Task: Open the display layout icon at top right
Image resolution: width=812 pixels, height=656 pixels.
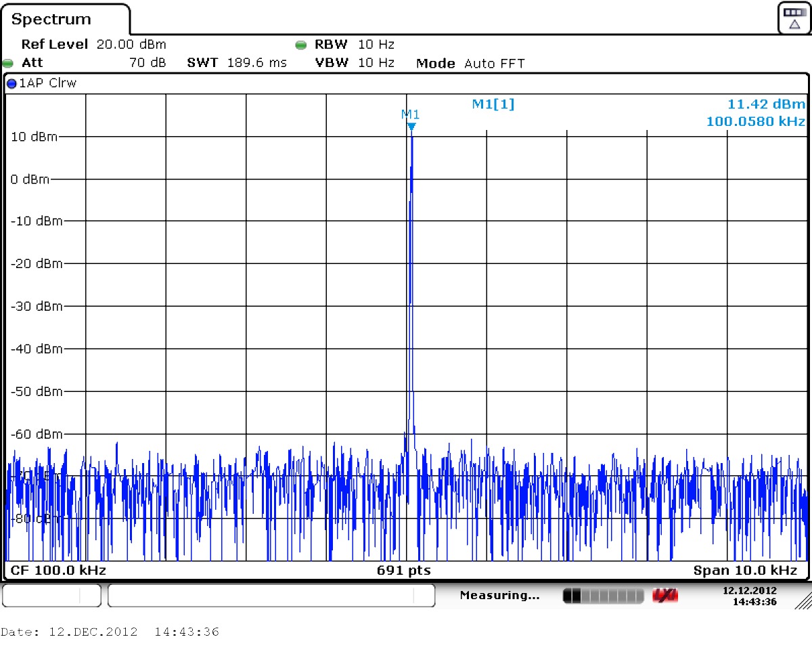Action: 794,18
